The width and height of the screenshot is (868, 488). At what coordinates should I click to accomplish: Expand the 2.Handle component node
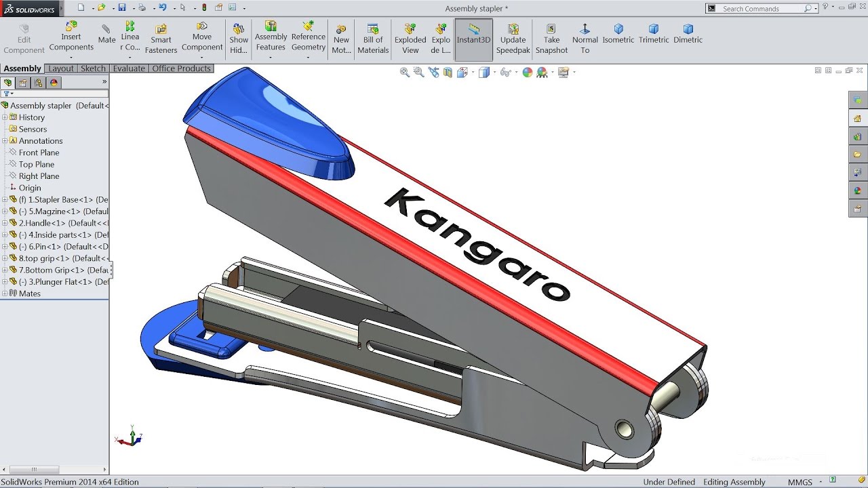coord(5,223)
